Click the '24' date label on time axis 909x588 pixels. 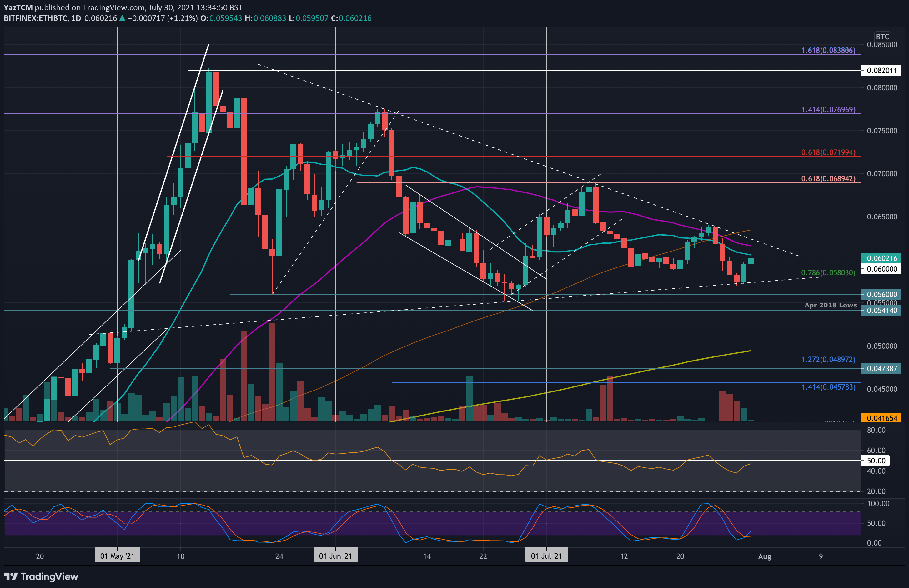point(279,556)
